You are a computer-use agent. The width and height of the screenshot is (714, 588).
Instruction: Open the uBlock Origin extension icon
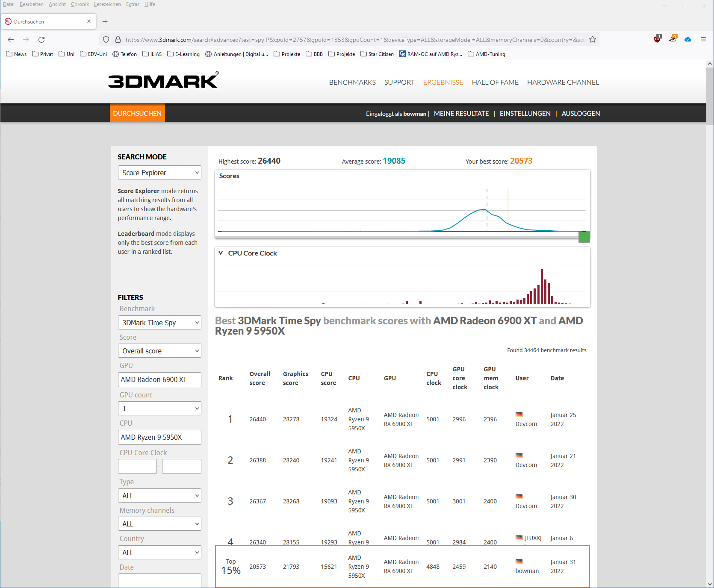(x=658, y=39)
